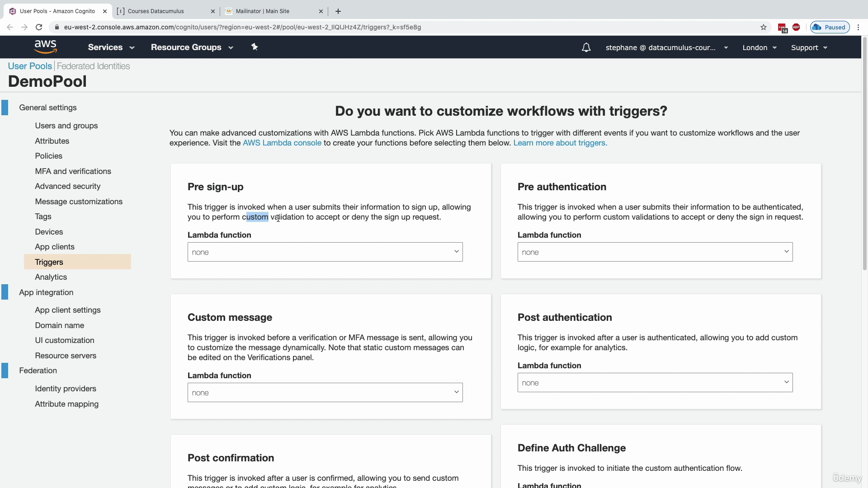Image resolution: width=868 pixels, height=488 pixels.
Task: Open Advanced security settings
Action: pyautogui.click(x=68, y=186)
